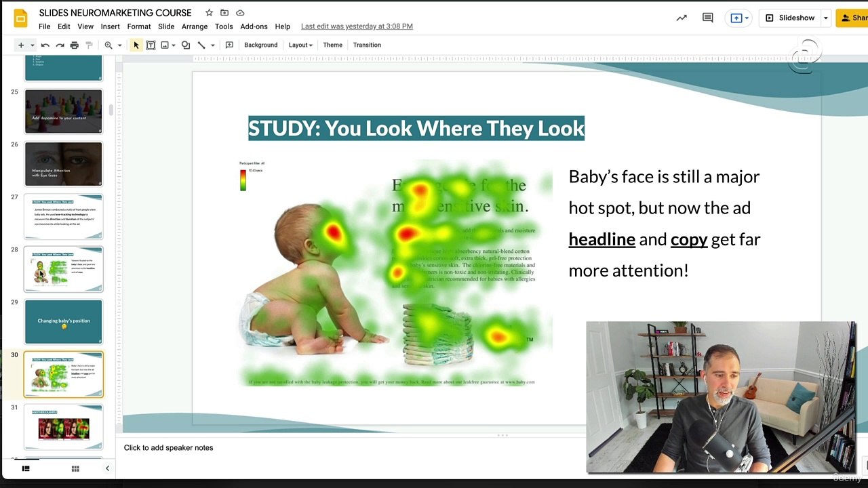Image resolution: width=868 pixels, height=488 pixels.
Task: Open the Insert menu
Action: point(110,26)
